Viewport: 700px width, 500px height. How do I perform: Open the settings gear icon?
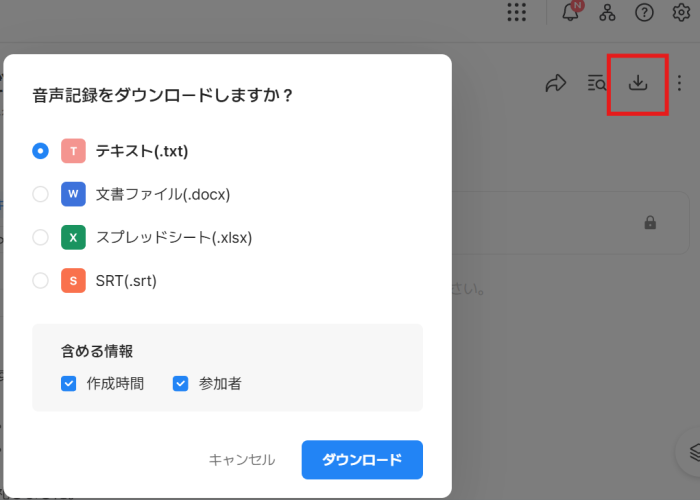(683, 12)
